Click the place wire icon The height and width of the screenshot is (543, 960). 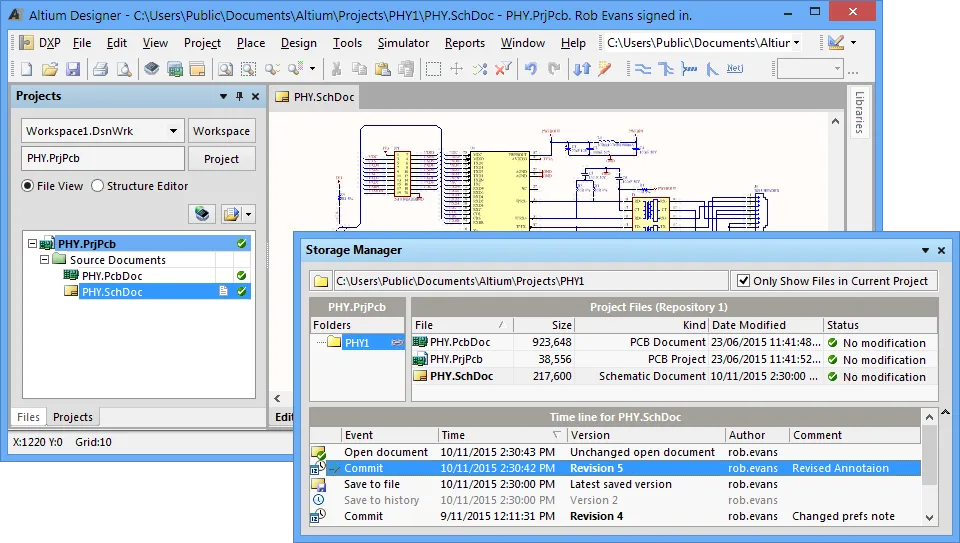pyautogui.click(x=642, y=69)
